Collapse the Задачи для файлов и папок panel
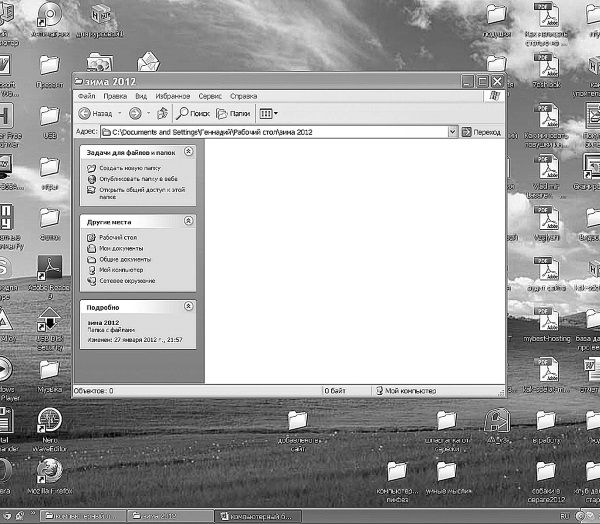The image size is (600, 524). 189,152
